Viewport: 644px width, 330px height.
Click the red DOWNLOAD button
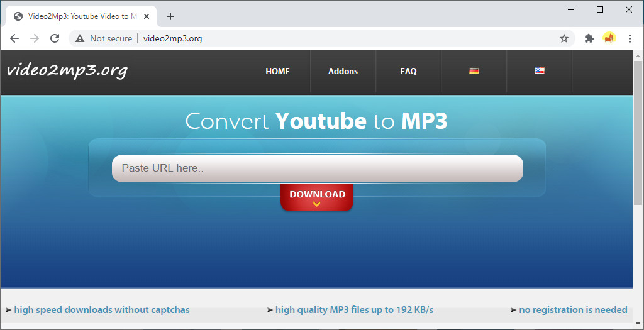point(317,197)
